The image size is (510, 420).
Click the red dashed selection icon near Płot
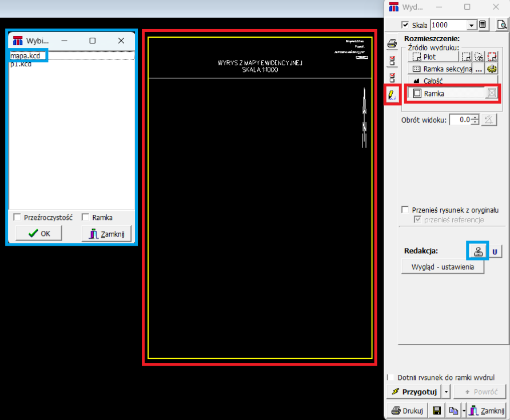[492, 57]
